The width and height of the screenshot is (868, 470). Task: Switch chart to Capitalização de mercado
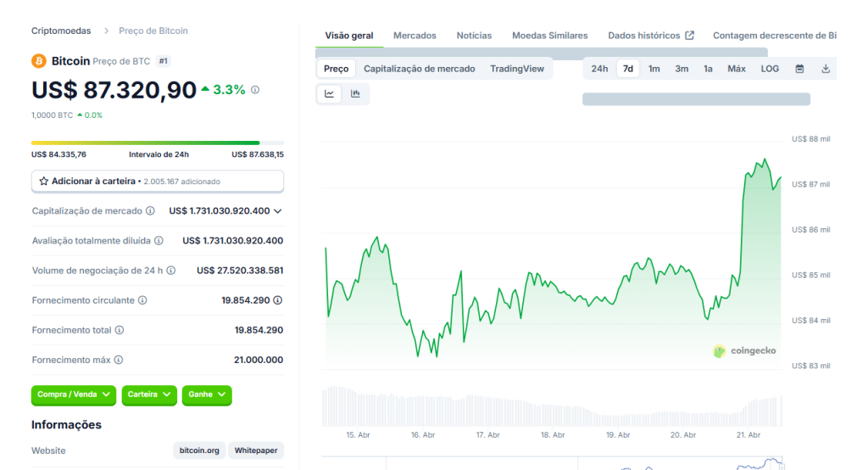[x=419, y=69]
